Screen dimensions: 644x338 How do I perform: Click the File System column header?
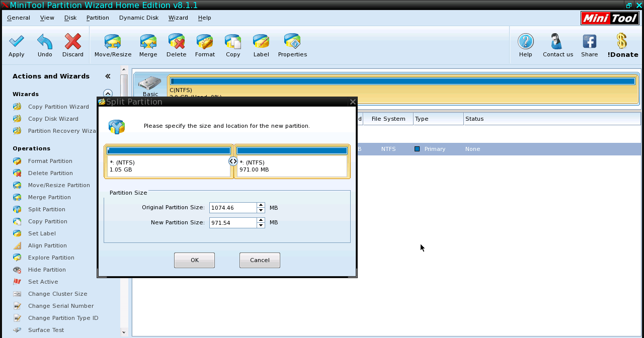point(388,119)
